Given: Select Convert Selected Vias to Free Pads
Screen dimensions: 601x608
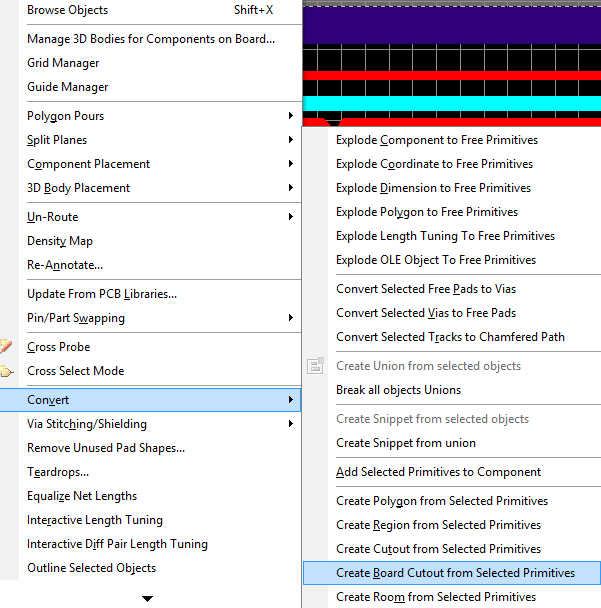Looking at the screenshot, I should (452, 313).
